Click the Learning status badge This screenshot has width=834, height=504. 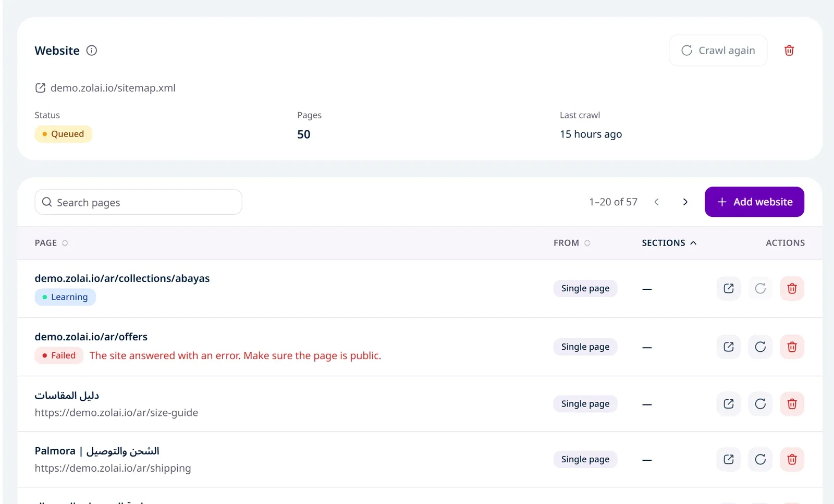[x=65, y=297]
